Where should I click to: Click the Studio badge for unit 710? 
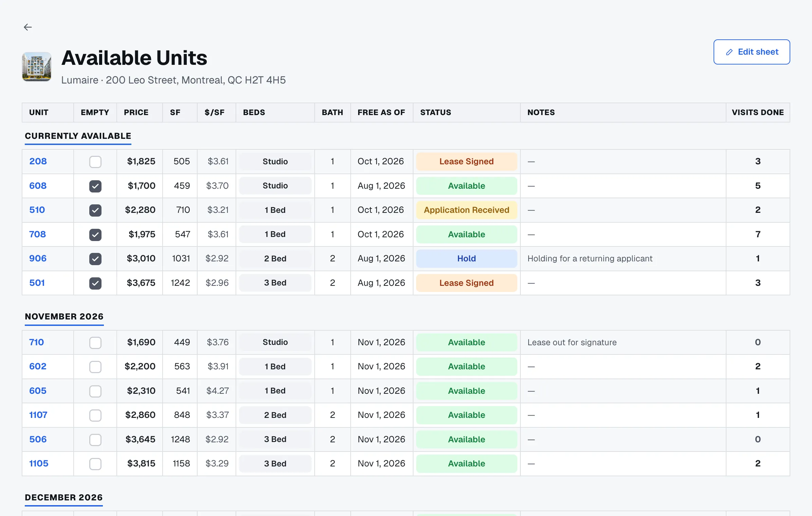point(275,343)
